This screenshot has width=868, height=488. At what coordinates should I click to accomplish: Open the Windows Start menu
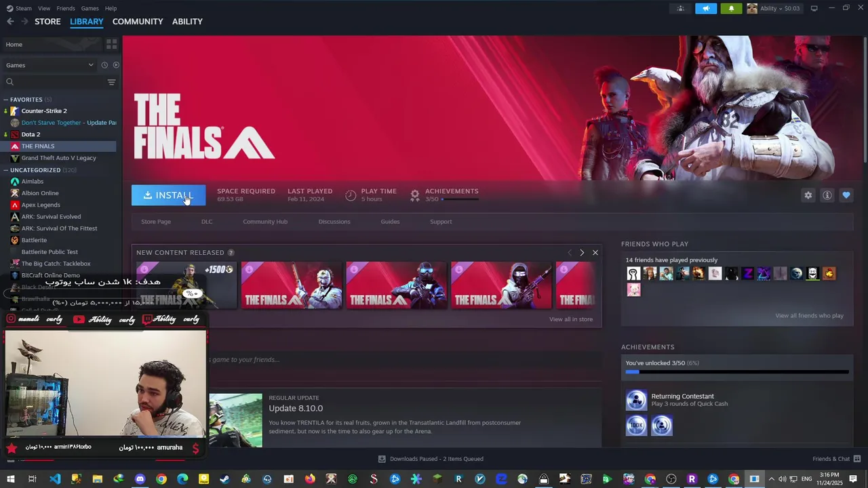(x=11, y=479)
